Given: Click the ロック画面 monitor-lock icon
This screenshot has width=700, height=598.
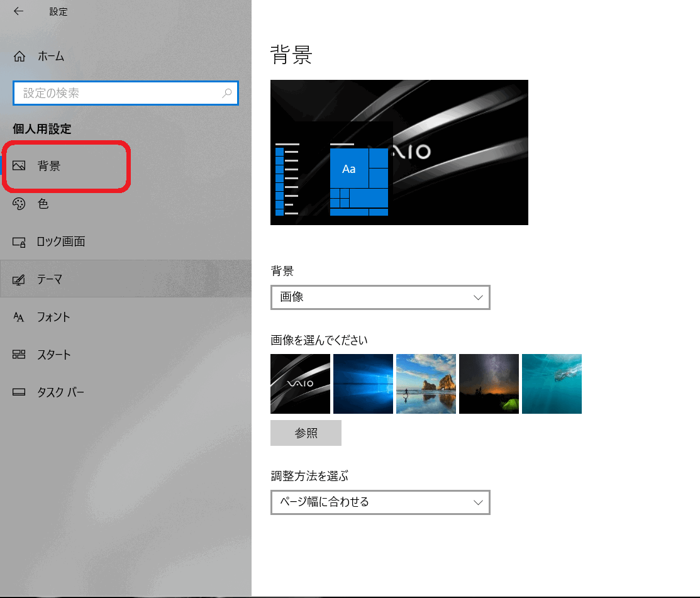Looking at the screenshot, I should [19, 241].
